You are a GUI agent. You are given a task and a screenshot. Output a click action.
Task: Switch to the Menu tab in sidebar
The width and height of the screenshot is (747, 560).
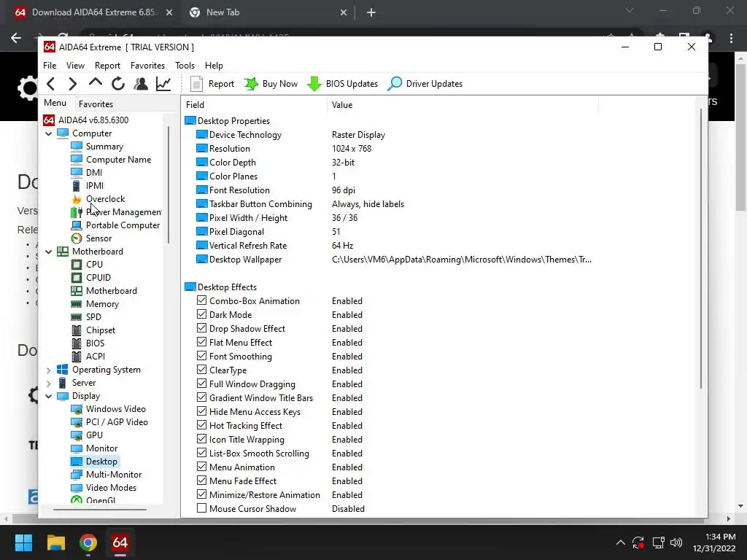55,103
